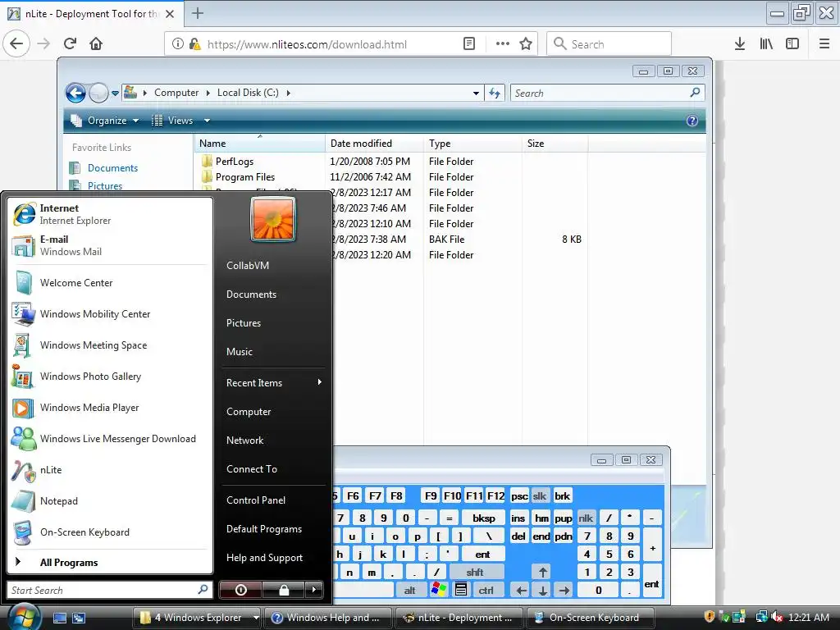840x630 pixels.
Task: Open Explorer help icon
Action: tap(692, 121)
